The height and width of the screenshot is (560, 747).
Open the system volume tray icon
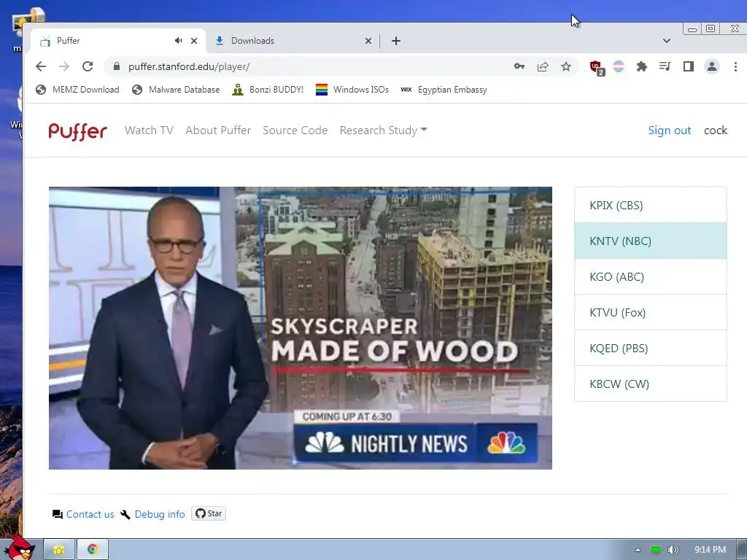pyautogui.click(x=673, y=550)
